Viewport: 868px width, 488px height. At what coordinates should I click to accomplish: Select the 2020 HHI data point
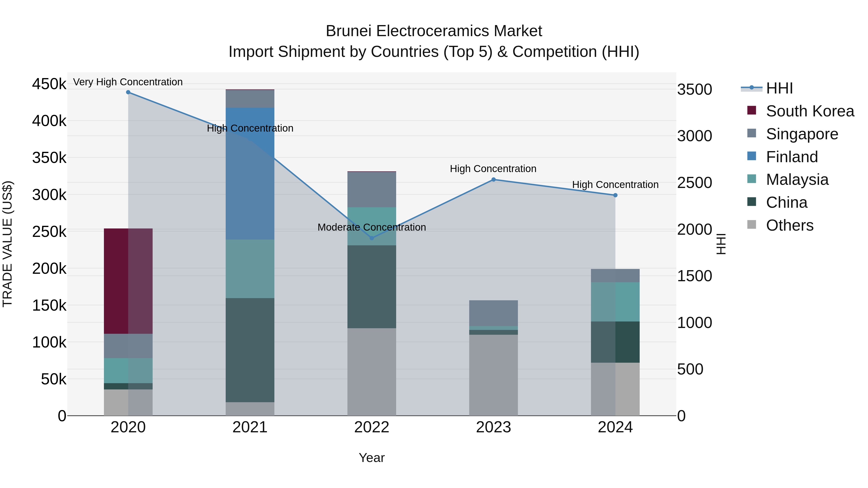tap(128, 92)
